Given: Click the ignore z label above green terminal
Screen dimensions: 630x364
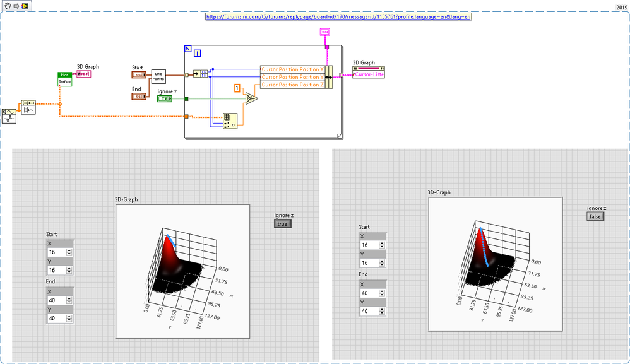Looking at the screenshot, I should coord(167,91).
